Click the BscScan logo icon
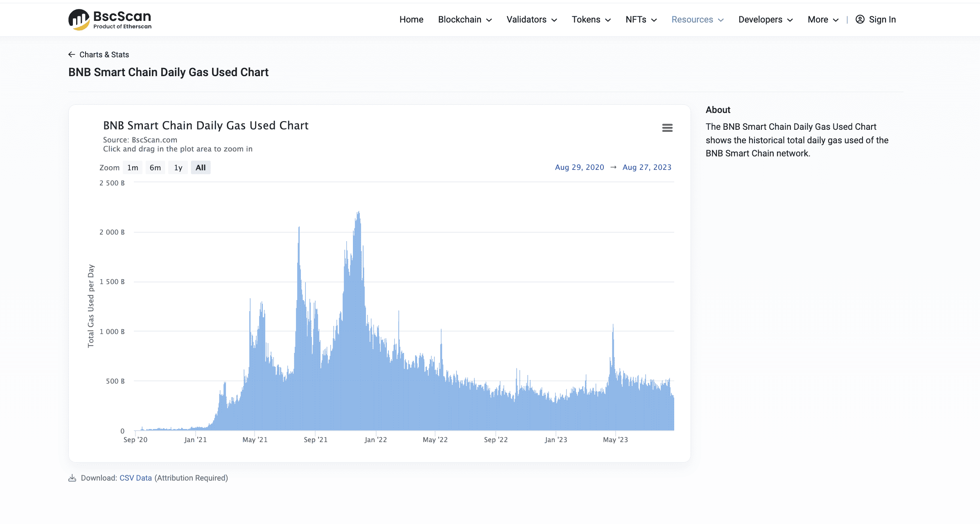The width and height of the screenshot is (980, 524). click(79, 20)
